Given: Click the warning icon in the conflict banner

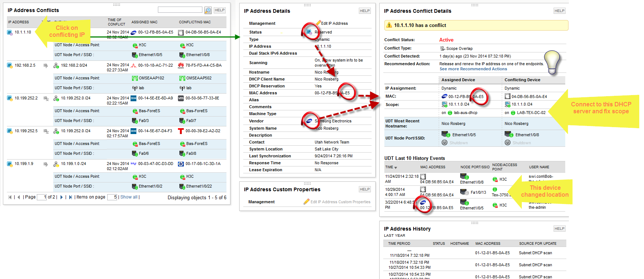Looking at the screenshot, I should coord(389,25).
